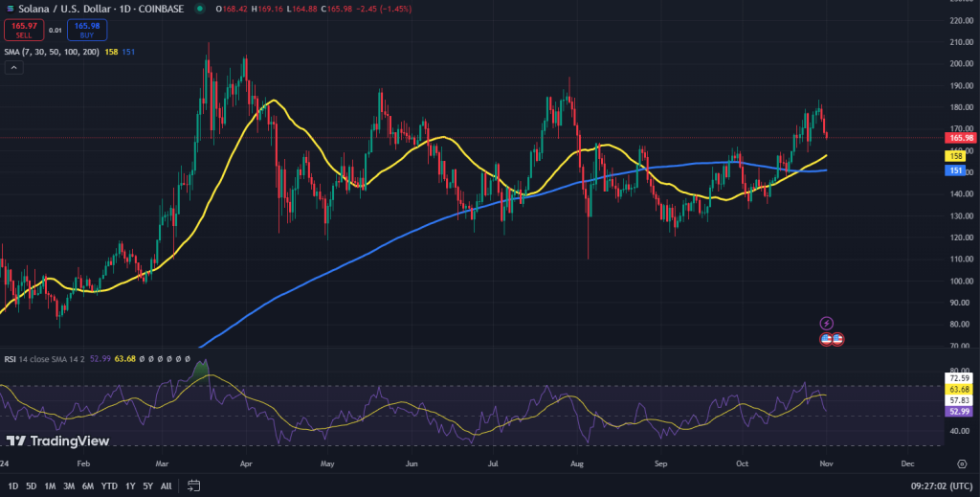980x497 pixels.
Task: Click the RSI 14 close SMA 14 2 legend
Action: click(44, 359)
